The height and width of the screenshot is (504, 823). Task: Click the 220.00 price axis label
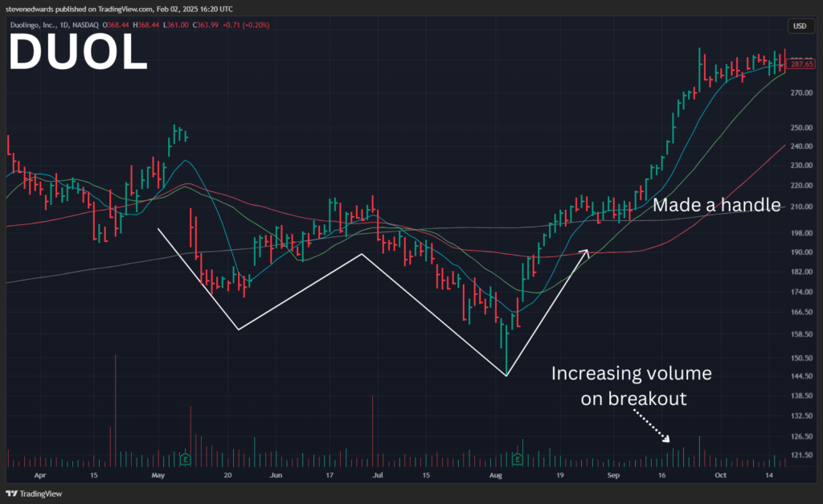click(x=801, y=186)
